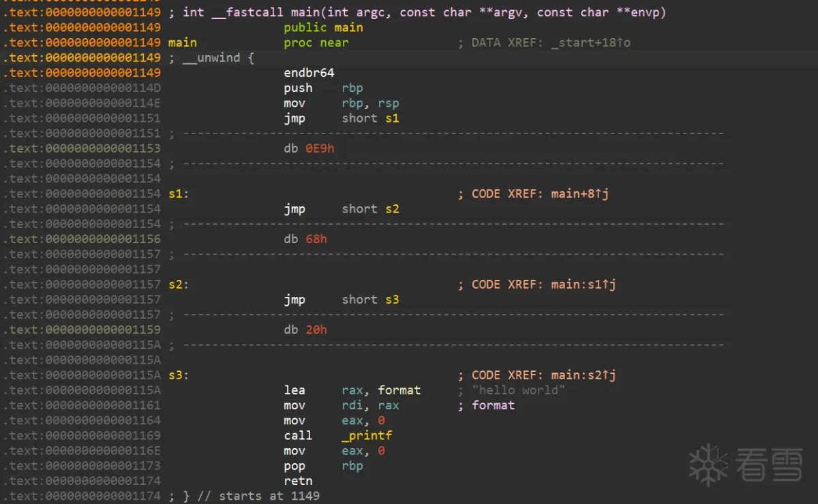Select the db 20h junk byte
The image size is (818, 504).
(x=305, y=330)
